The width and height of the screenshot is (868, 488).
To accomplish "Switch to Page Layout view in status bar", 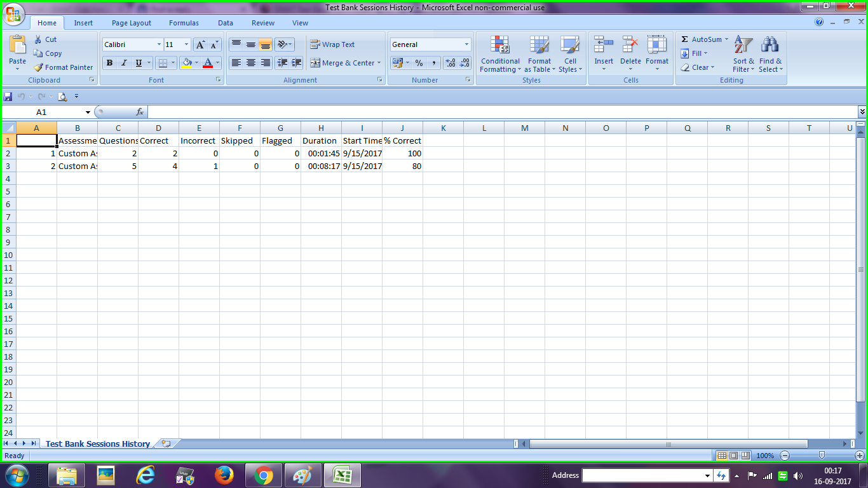I will point(733,456).
